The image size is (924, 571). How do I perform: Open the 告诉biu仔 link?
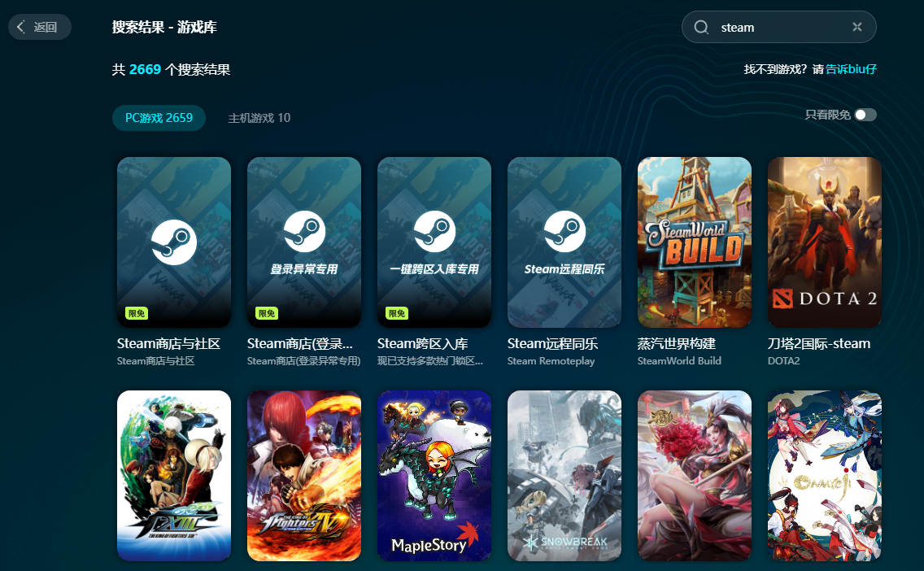click(851, 69)
